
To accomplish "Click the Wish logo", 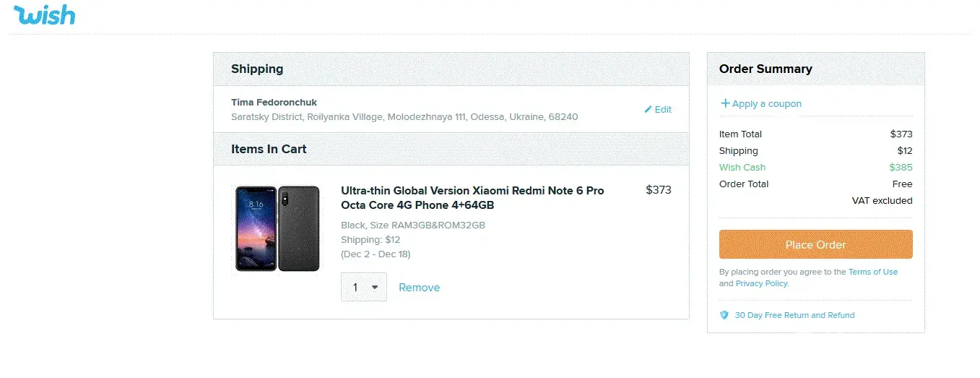I will point(44,15).
